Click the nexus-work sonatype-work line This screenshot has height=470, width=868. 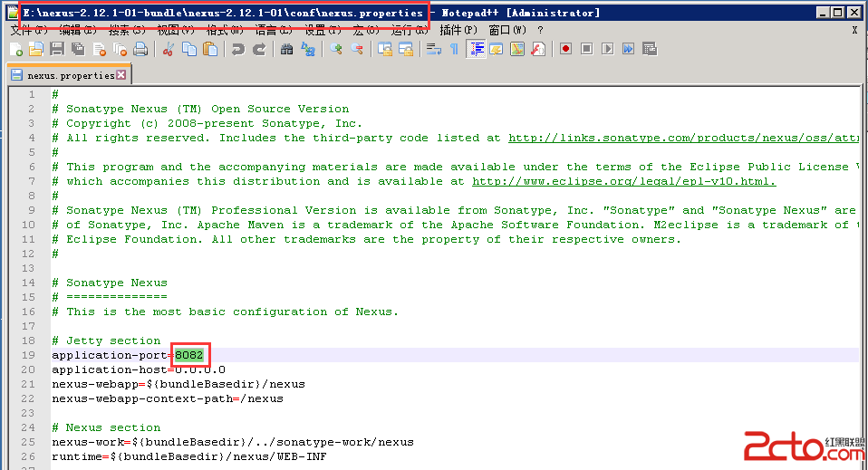coord(233,442)
